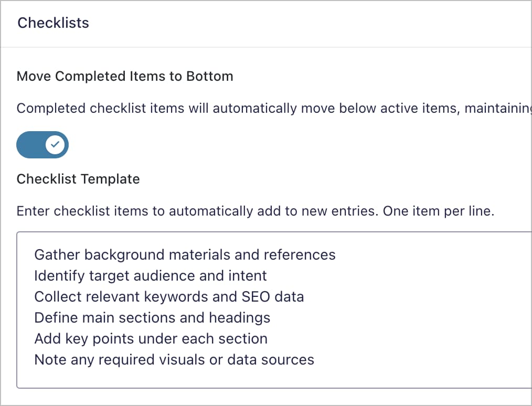Click the divider under the Checklists header
The width and height of the screenshot is (532, 406).
click(x=262, y=47)
